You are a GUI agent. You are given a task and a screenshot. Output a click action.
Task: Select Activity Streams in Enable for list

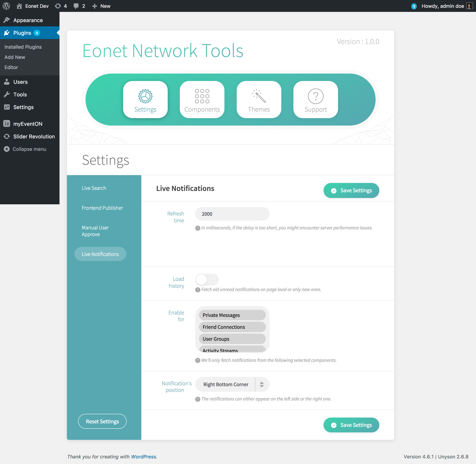click(232, 349)
